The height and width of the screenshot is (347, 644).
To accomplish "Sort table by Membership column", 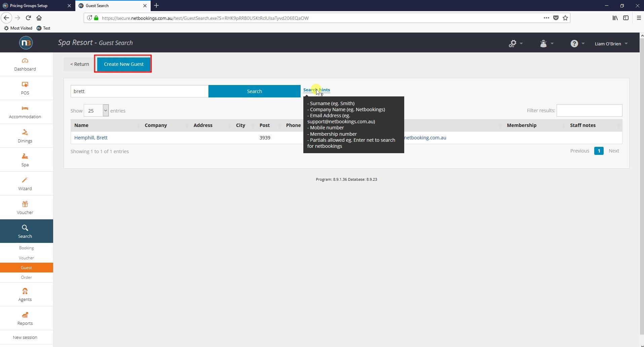I will pos(535,125).
